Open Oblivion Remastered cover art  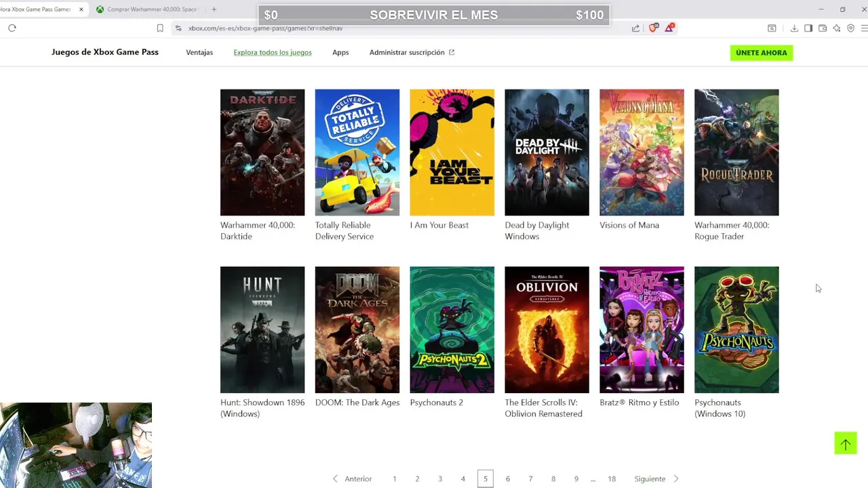pos(547,330)
